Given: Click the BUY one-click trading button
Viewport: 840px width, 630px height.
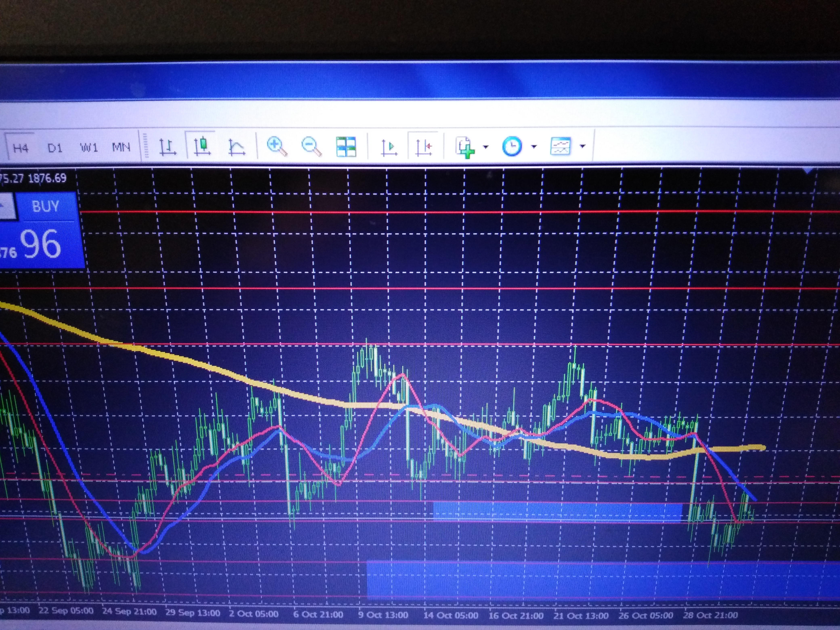Looking at the screenshot, I should tap(46, 206).
